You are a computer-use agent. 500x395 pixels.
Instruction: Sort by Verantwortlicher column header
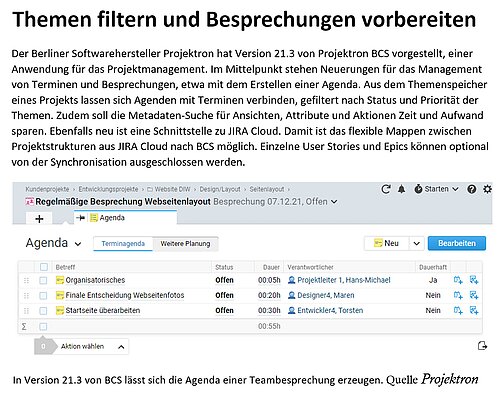point(310,267)
